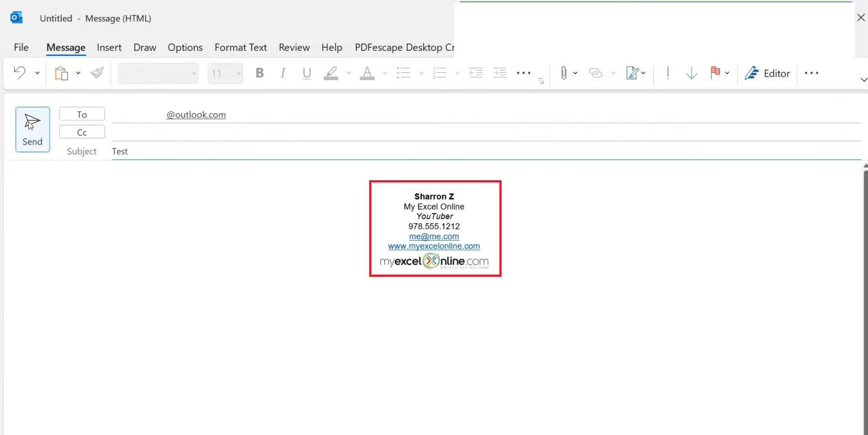
Task: Open the www.myexcelonline.com link in the signature
Action: pos(434,246)
